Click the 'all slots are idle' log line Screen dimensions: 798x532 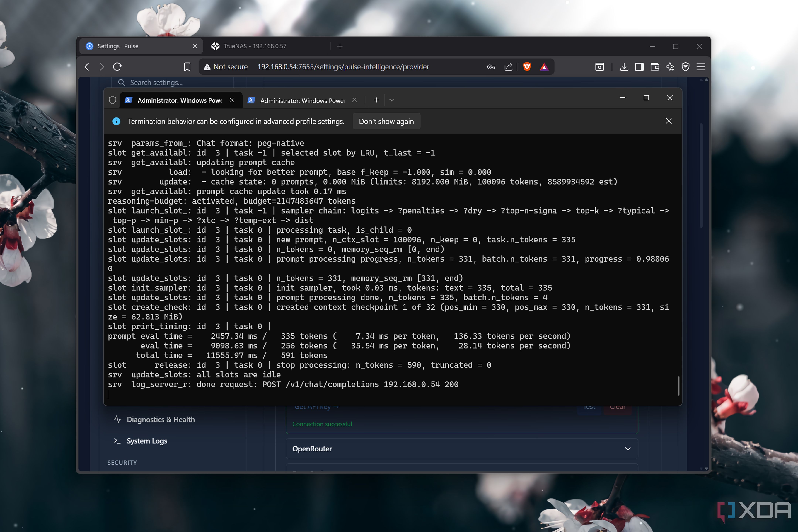194,375
